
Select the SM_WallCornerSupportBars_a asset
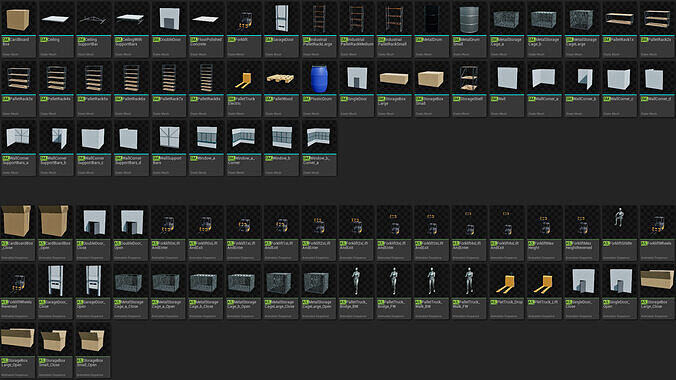pos(18,148)
